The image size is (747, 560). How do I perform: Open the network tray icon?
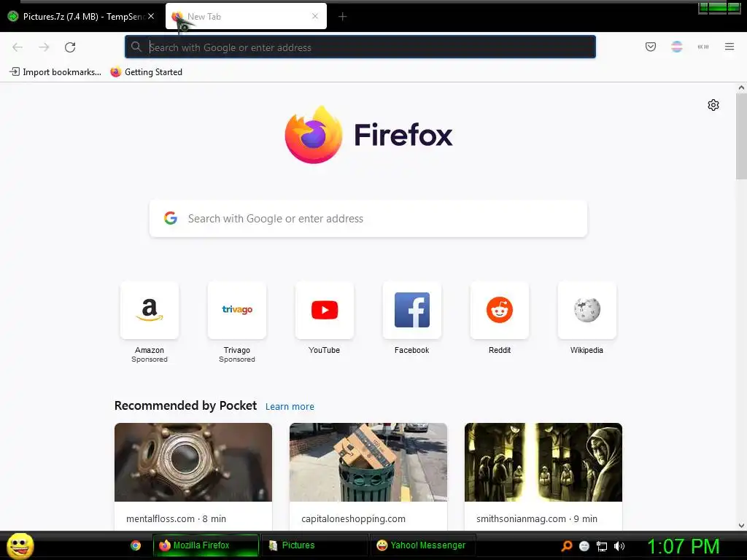[602, 546]
